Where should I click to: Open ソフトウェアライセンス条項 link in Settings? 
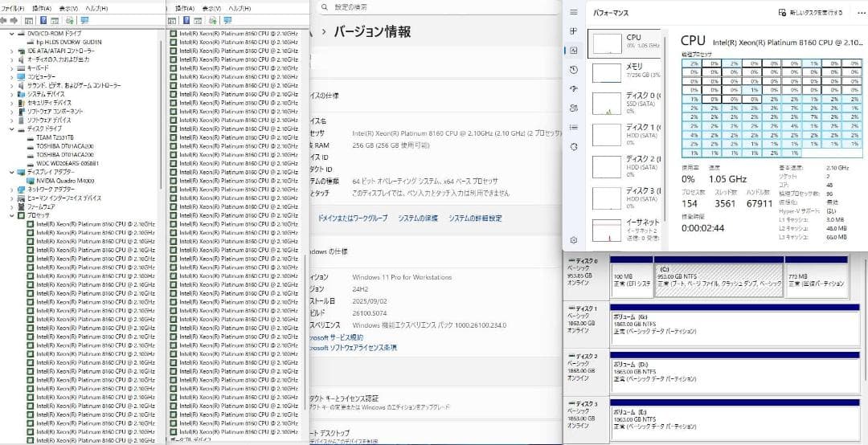(x=352, y=348)
